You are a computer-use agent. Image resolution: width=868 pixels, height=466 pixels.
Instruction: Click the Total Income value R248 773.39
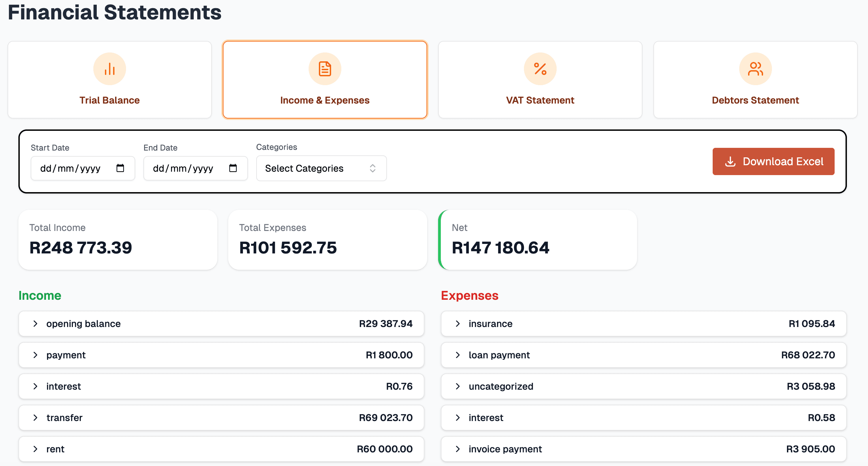(81, 247)
